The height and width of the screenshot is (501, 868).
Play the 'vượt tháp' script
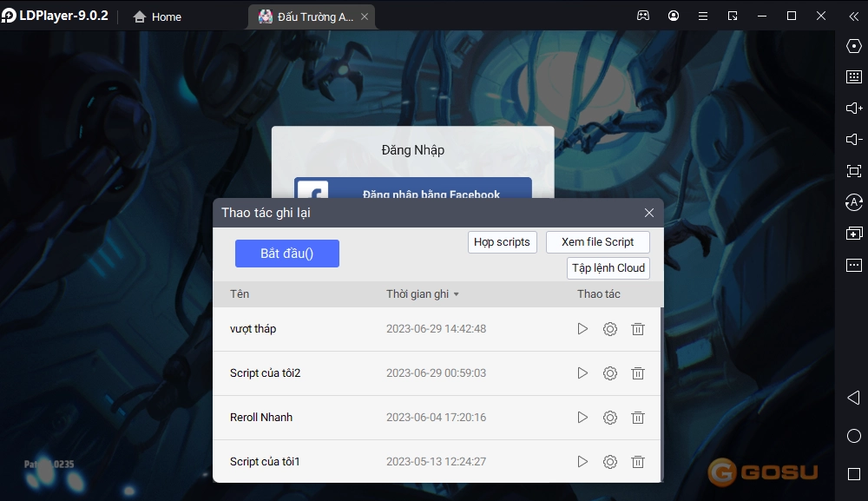tap(582, 329)
